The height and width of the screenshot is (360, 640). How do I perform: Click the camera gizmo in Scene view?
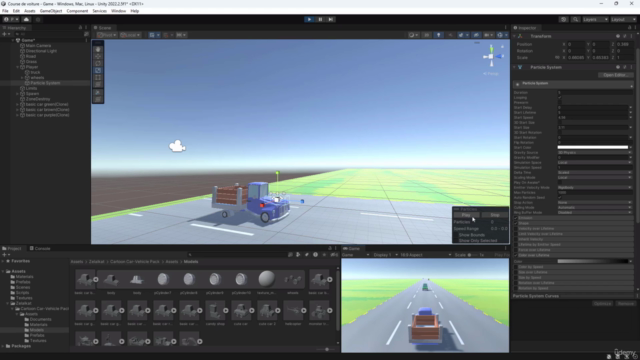[177, 146]
